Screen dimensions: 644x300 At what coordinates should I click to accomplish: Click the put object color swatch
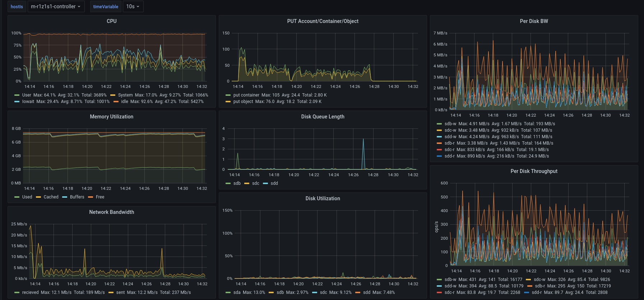click(x=228, y=102)
